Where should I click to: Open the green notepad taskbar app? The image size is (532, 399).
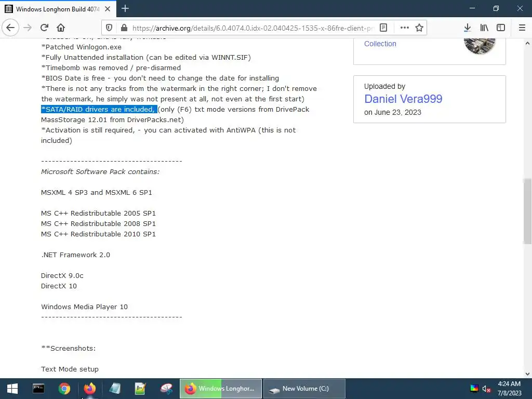click(140, 389)
